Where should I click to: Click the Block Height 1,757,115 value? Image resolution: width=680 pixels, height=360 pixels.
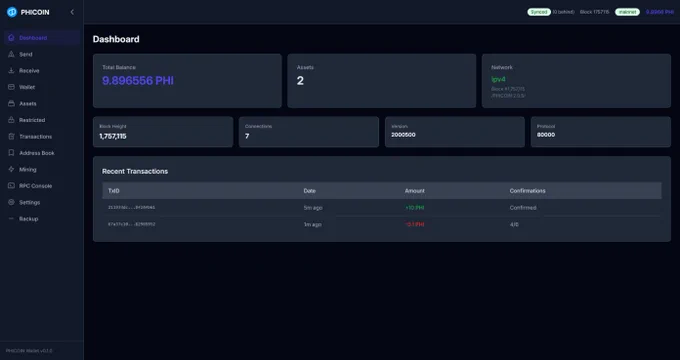(x=113, y=136)
